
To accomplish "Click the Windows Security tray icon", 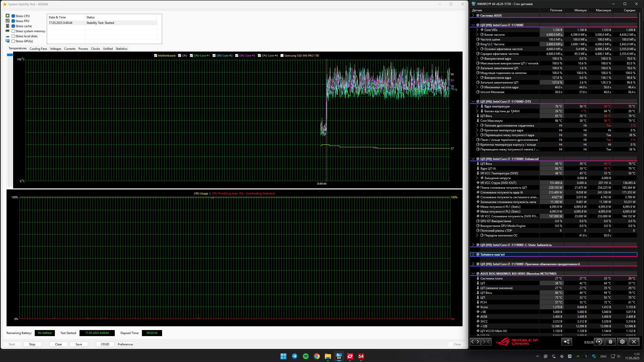I will click(x=594, y=356).
